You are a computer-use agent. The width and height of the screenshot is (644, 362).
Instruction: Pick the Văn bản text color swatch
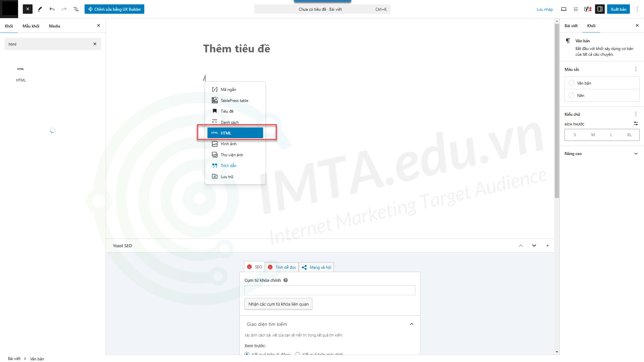pos(602,83)
